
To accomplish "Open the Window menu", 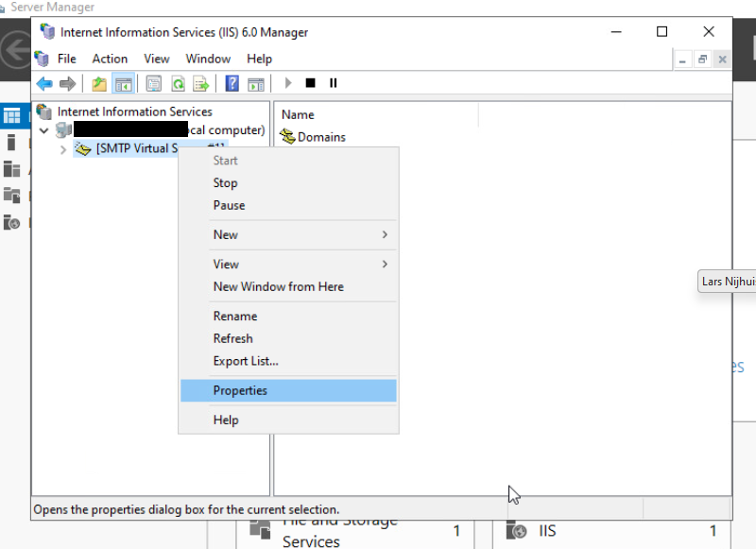I will tap(208, 59).
